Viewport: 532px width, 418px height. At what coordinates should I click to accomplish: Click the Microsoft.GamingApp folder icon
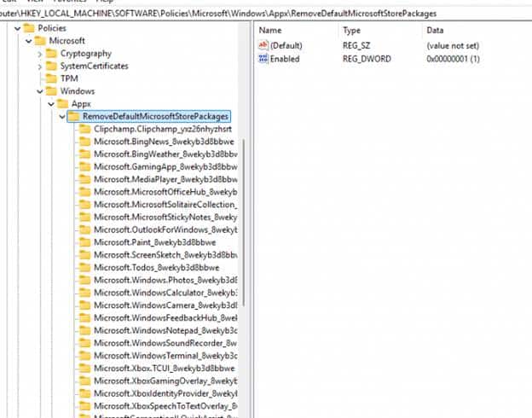[x=84, y=166]
